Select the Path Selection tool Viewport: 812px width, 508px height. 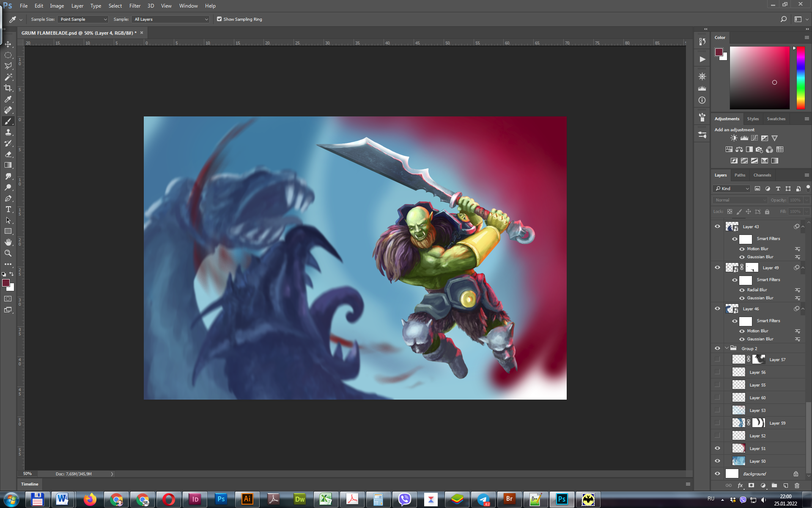8,220
